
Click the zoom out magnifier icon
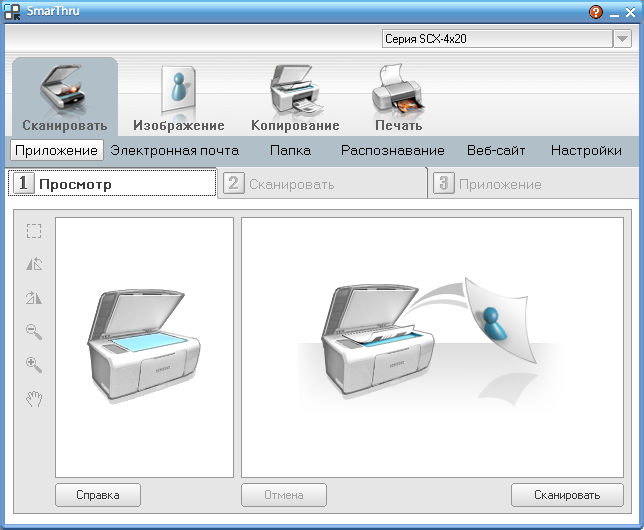click(34, 331)
